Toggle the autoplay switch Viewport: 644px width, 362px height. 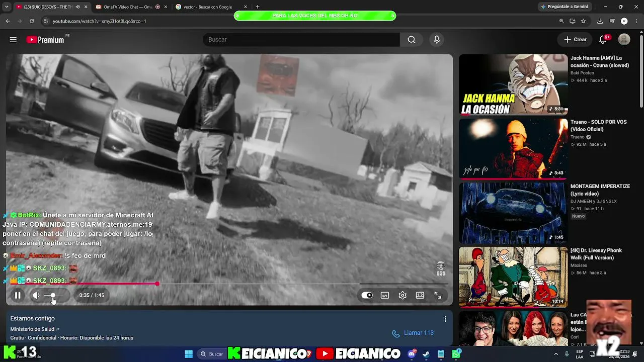[x=367, y=295]
